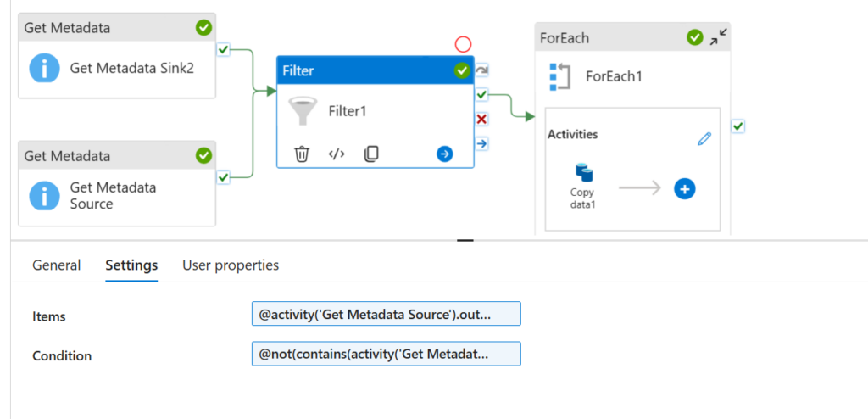Image resolution: width=868 pixels, height=419 pixels.
Task: Clone Filter1 using the copy icon
Action: pos(370,154)
